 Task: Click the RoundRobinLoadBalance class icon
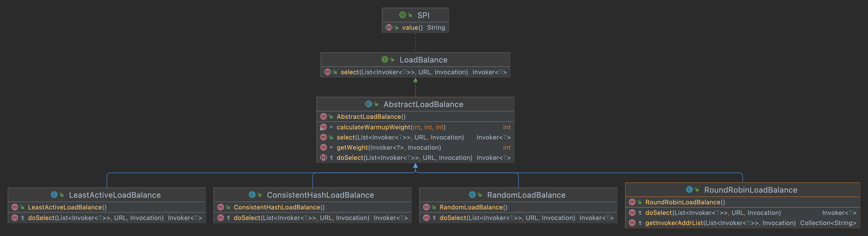tap(689, 190)
